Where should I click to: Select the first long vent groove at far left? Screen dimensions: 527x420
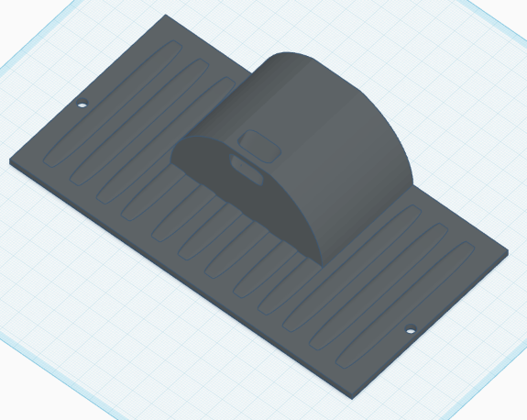coord(113,104)
